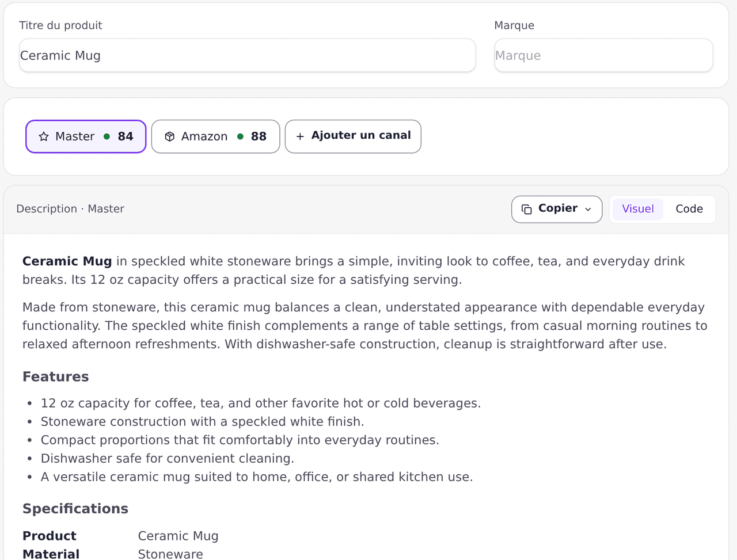737x560 pixels.
Task: Click the copy icon in Copier button
Action: 526,209
